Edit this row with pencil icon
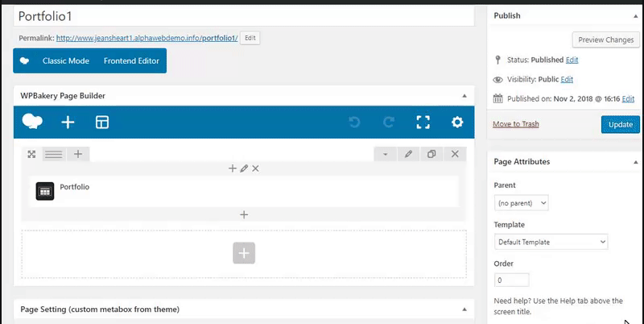Image resolution: width=644 pixels, height=324 pixels. [x=408, y=154]
